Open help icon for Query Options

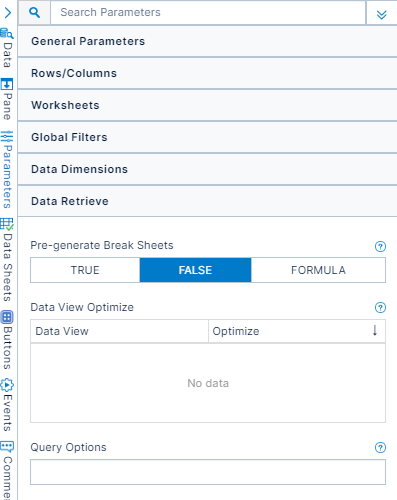(x=380, y=447)
